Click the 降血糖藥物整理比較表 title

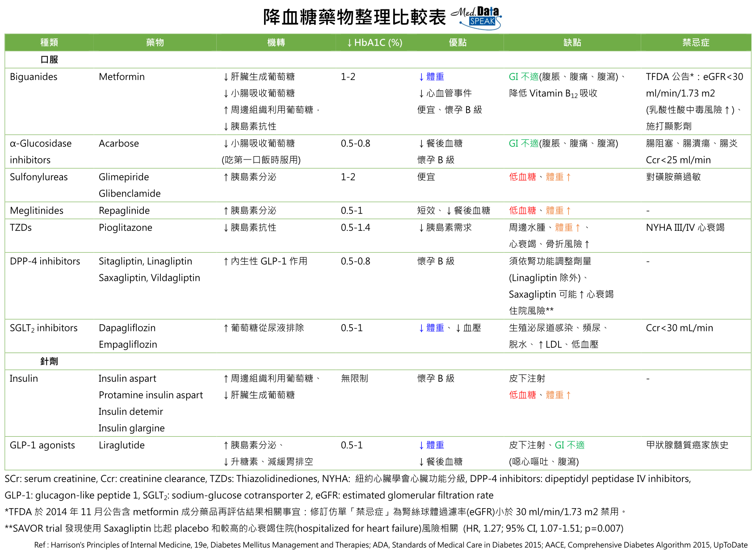[x=354, y=18]
